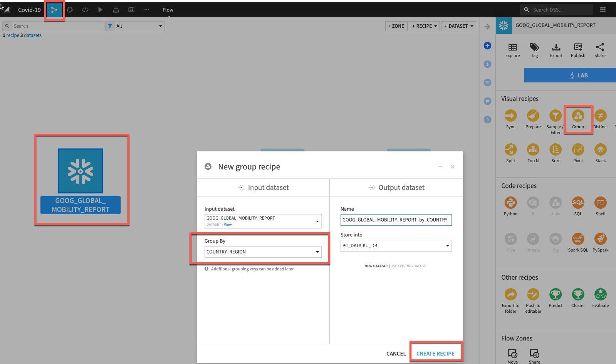Open the Flow icon in top navigation

54,10
